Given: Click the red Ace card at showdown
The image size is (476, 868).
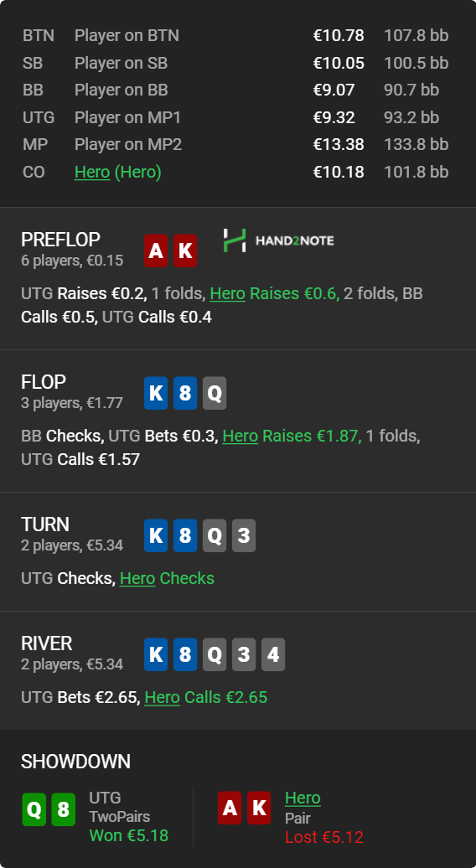Looking at the screenshot, I should (x=230, y=808).
